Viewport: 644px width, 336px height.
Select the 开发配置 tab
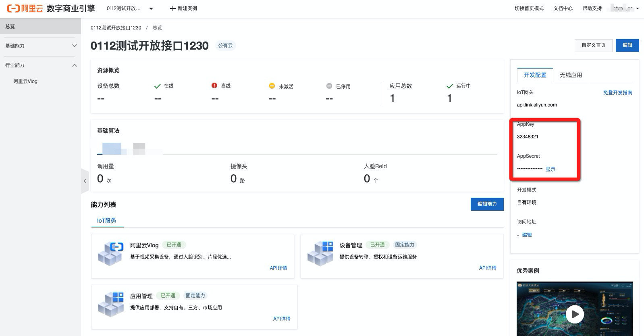point(535,75)
